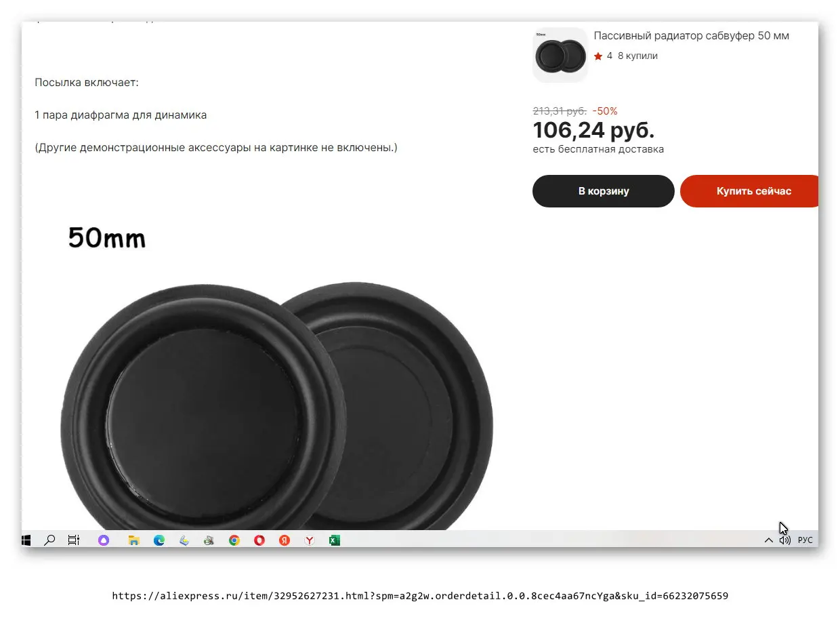The width and height of the screenshot is (840, 623).
Task: Open Task View from the taskbar
Action: pyautogui.click(x=73, y=540)
